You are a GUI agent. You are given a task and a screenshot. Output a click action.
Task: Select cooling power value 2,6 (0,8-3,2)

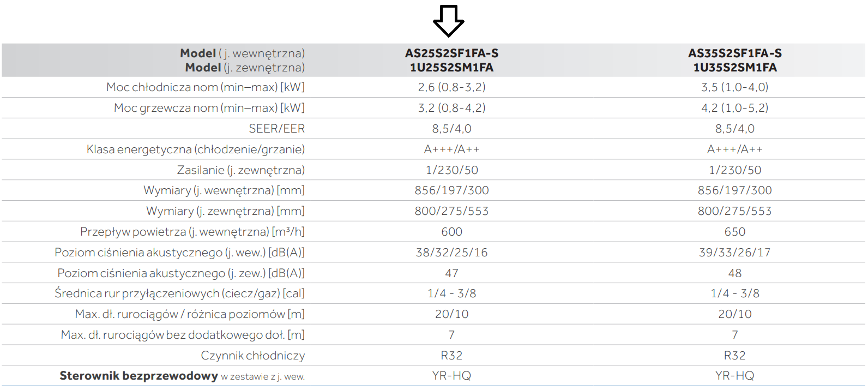tap(451, 87)
